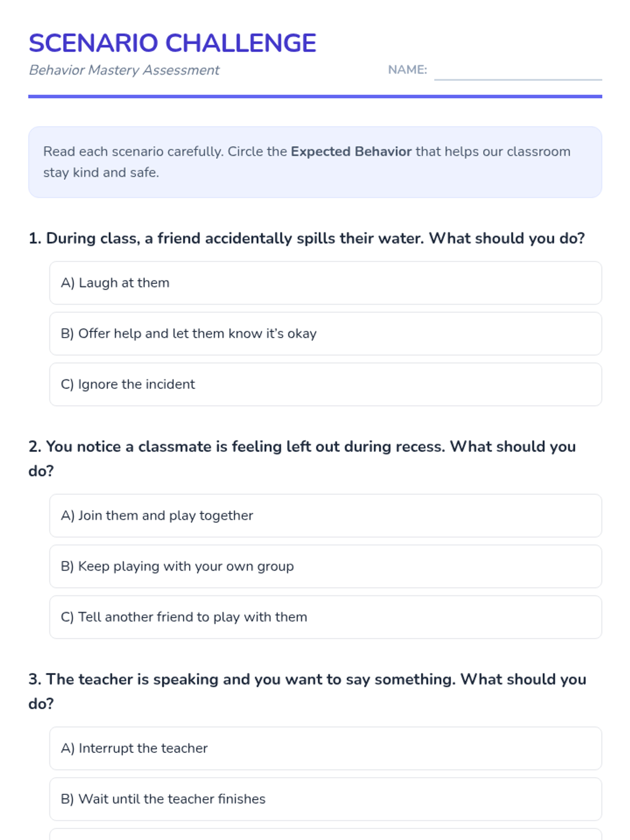
Task: Select 'A) Interrupt the teacher'
Action: (x=325, y=748)
